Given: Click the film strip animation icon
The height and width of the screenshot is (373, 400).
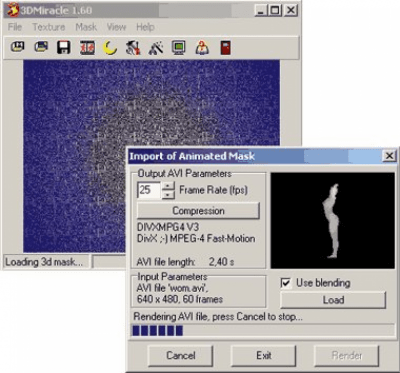Looking at the screenshot, I should (87, 48).
